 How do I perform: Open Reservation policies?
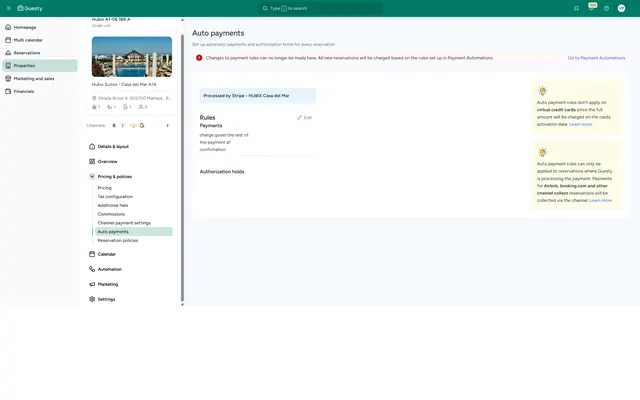click(x=118, y=240)
